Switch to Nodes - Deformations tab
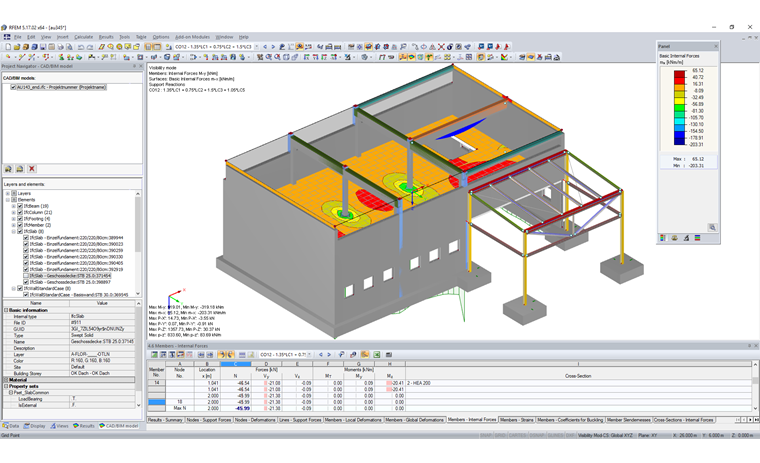 (255, 420)
